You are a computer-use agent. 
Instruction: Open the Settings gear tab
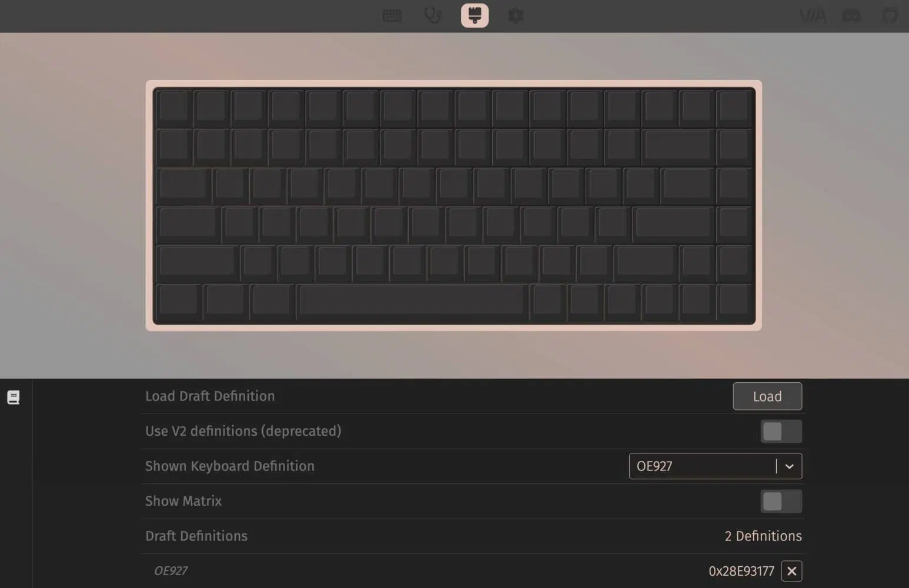coord(516,15)
